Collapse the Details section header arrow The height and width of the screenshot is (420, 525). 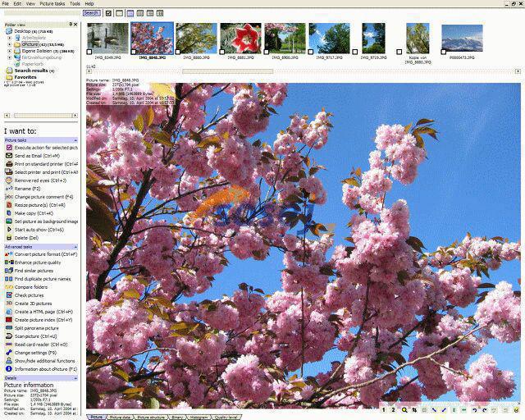75,378
